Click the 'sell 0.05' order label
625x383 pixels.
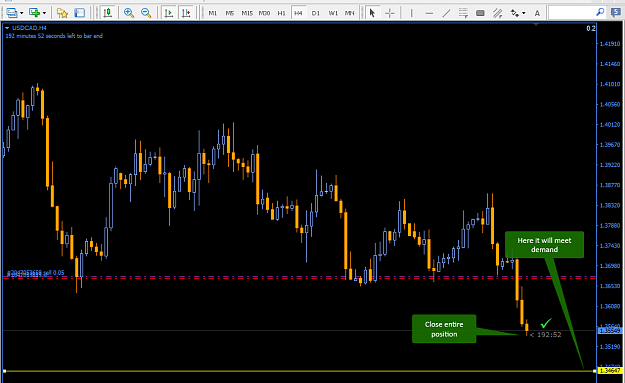[x=53, y=273]
